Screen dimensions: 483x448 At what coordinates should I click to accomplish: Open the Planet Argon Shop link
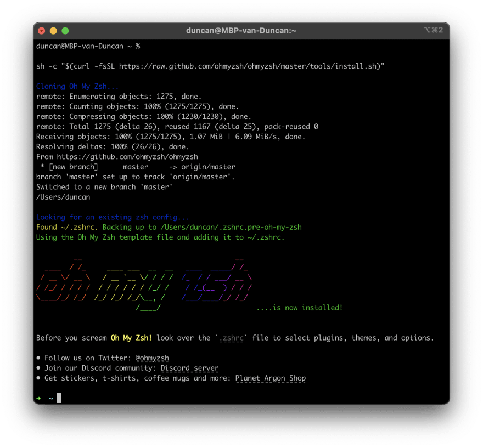(x=271, y=378)
